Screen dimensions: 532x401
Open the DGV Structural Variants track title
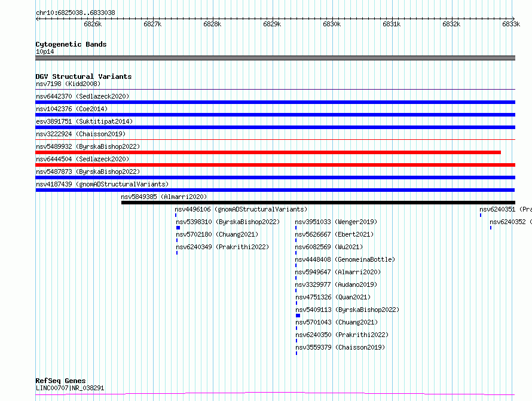pos(84,76)
